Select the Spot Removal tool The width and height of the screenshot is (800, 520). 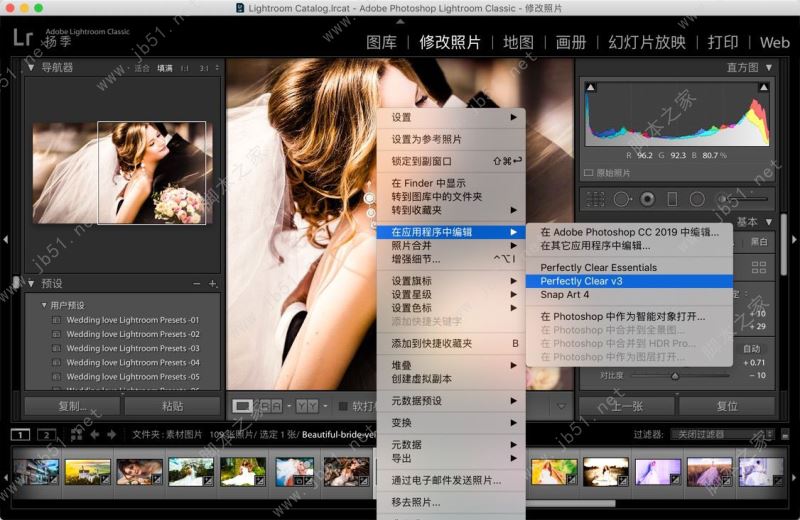(622, 199)
